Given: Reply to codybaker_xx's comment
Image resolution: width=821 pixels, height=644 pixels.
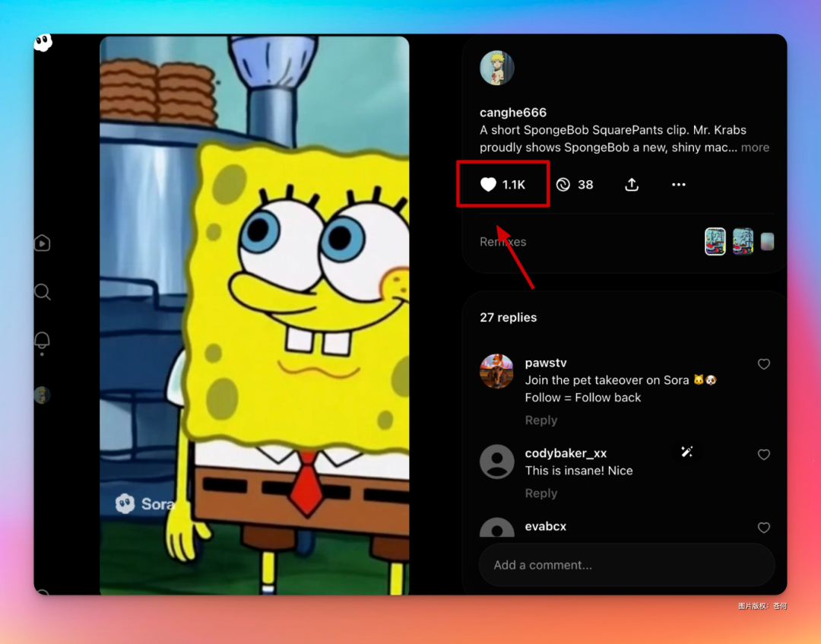Looking at the screenshot, I should (x=541, y=493).
